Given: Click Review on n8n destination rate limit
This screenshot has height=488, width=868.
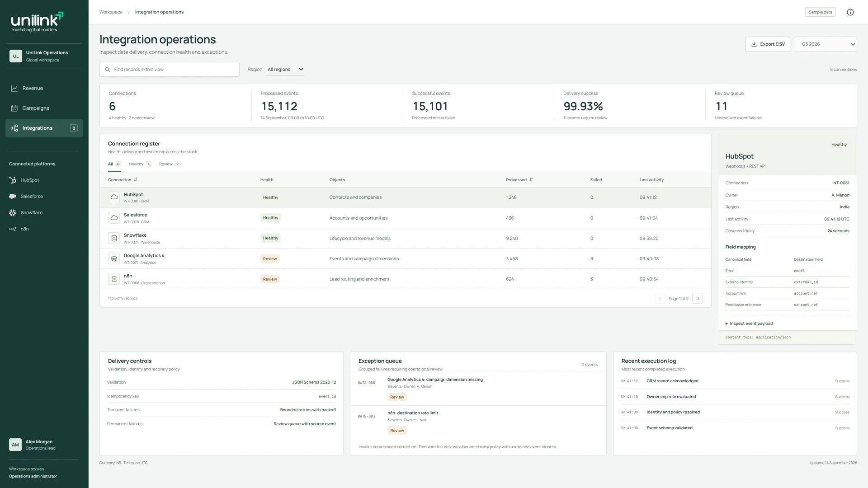Looking at the screenshot, I should [397, 431].
